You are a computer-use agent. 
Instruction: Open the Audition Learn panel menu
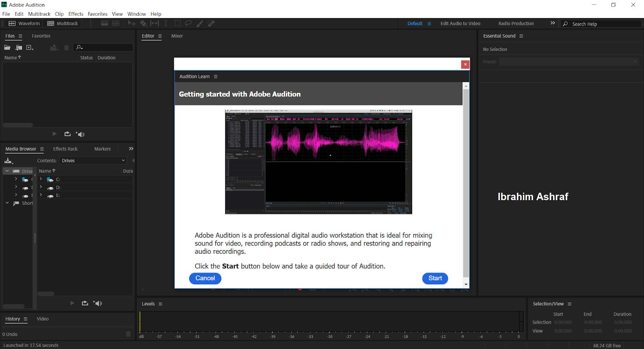point(216,76)
